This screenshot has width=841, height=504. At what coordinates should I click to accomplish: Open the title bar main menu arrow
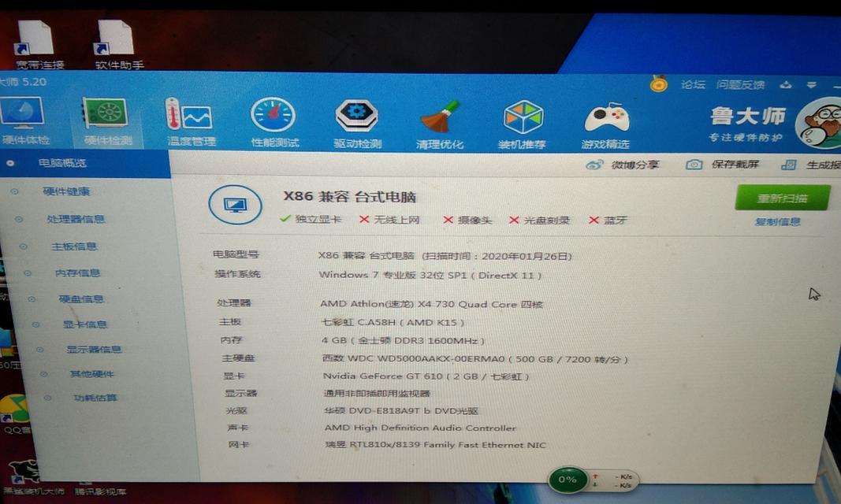click(x=811, y=85)
